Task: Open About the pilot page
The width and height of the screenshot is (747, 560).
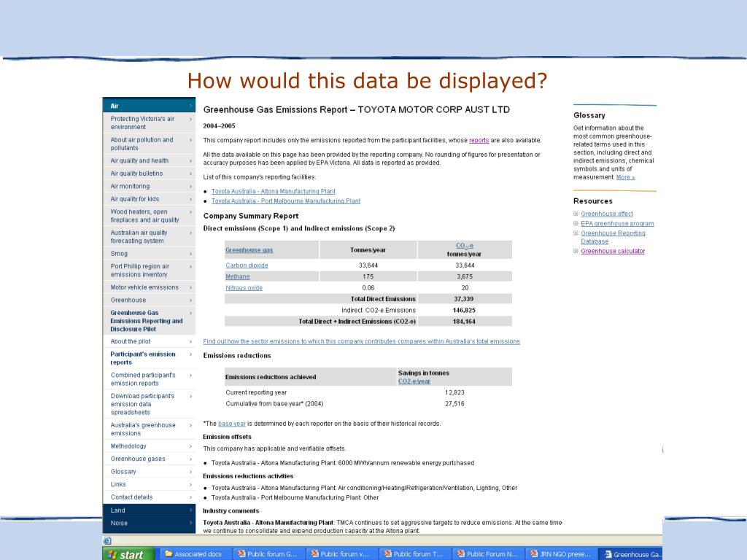Action: (149, 341)
